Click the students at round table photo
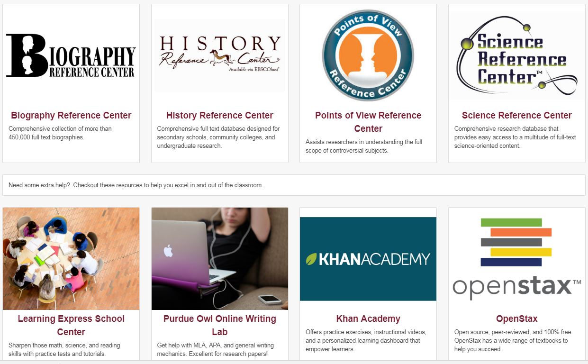 tap(71, 259)
